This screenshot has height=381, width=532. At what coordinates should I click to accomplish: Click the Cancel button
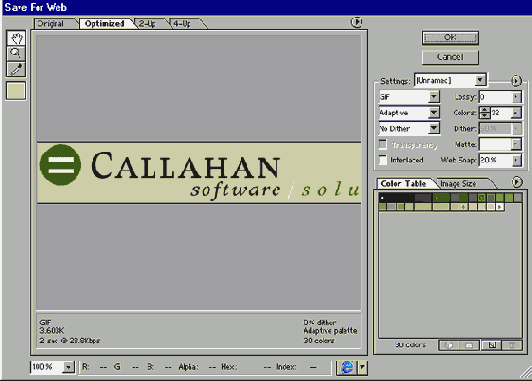click(450, 57)
